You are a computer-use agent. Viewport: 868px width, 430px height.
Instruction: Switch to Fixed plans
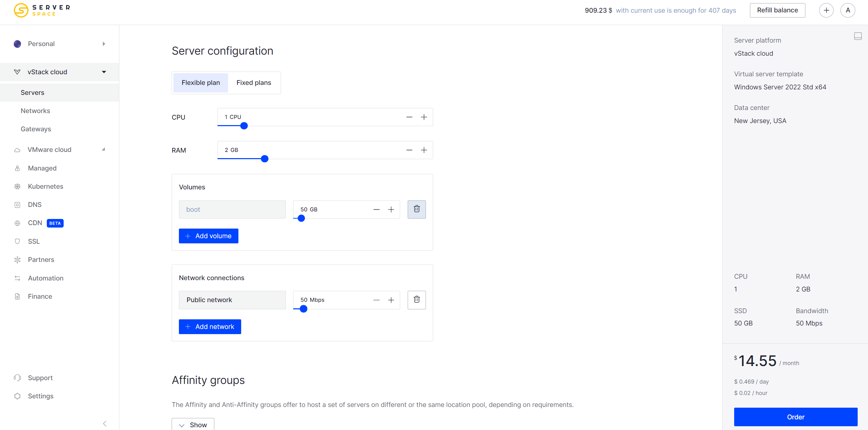[x=254, y=83]
